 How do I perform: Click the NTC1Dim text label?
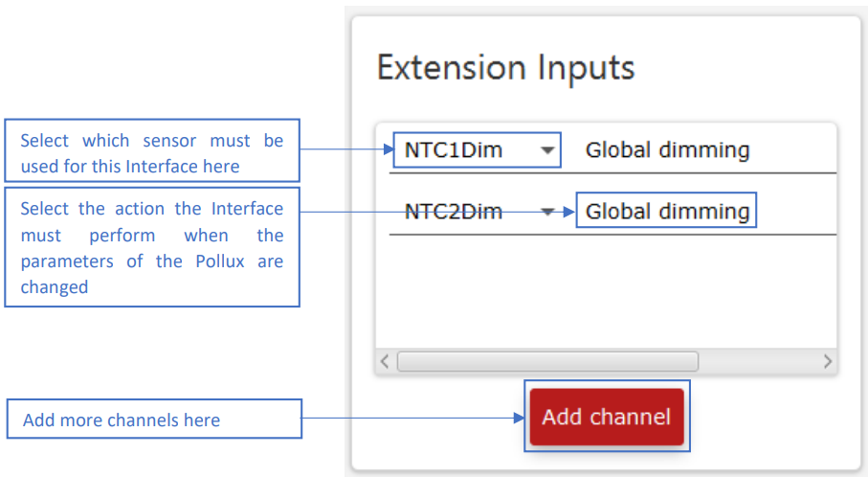[x=454, y=150]
